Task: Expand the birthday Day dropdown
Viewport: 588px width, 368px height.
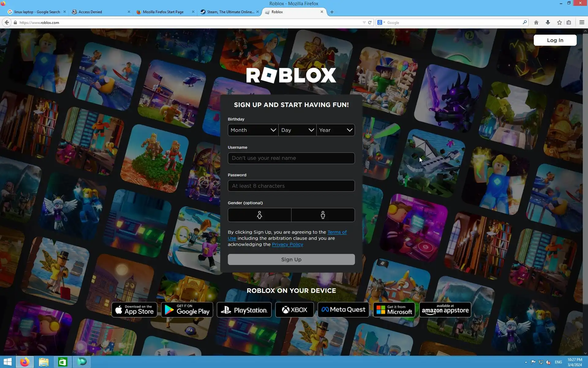Action: click(x=297, y=130)
